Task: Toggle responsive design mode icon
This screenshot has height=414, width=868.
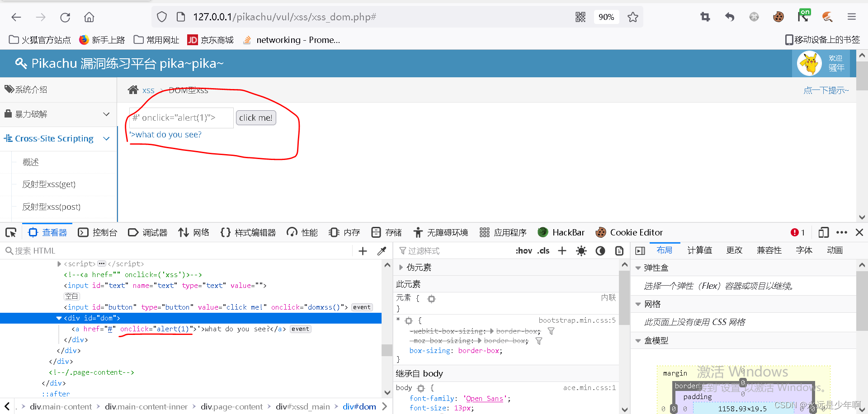Action: [x=824, y=232]
